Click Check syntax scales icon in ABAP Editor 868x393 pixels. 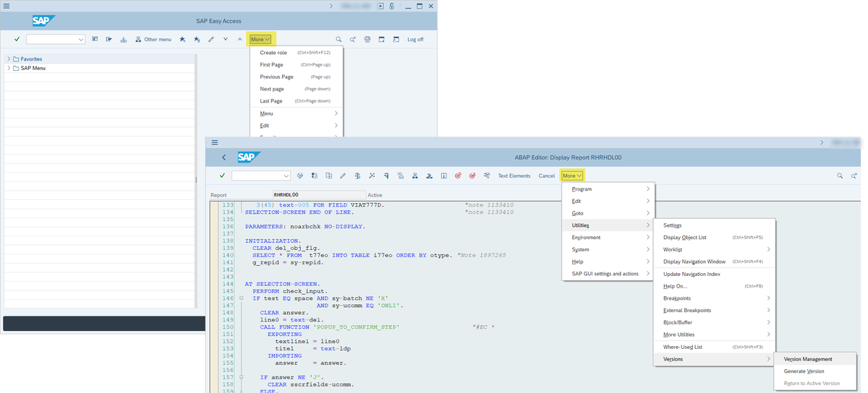click(357, 176)
